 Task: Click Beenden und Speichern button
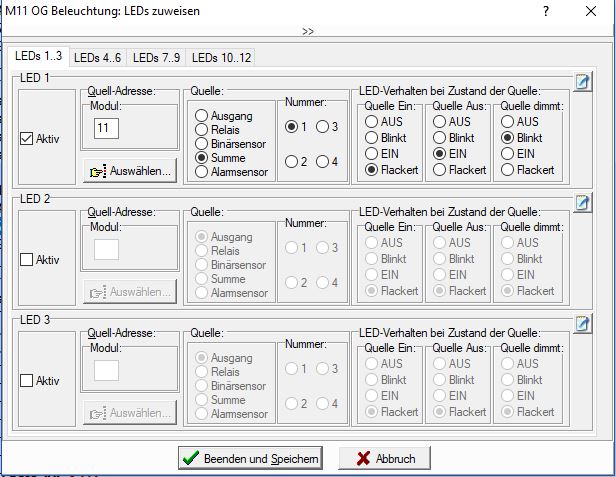[x=250, y=459]
